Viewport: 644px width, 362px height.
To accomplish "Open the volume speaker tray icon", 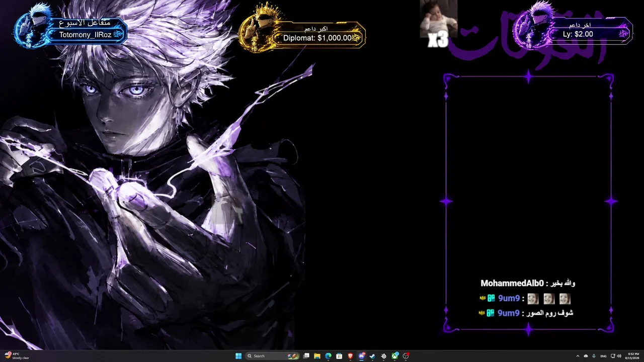I will (x=619, y=356).
